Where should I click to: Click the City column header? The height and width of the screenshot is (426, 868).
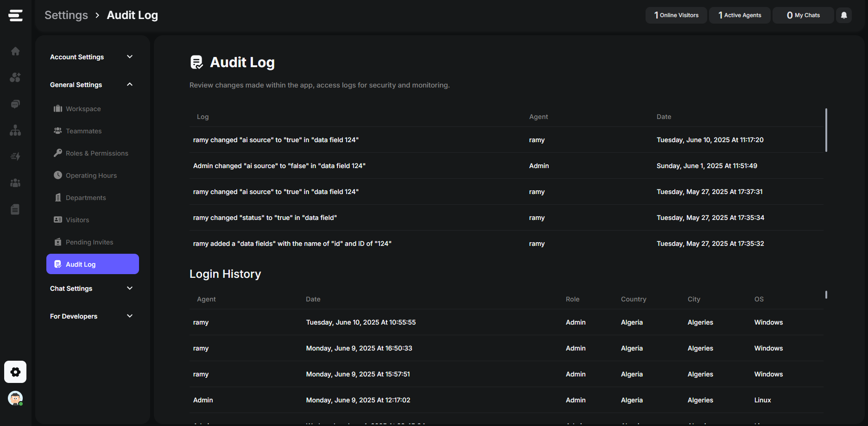694,299
